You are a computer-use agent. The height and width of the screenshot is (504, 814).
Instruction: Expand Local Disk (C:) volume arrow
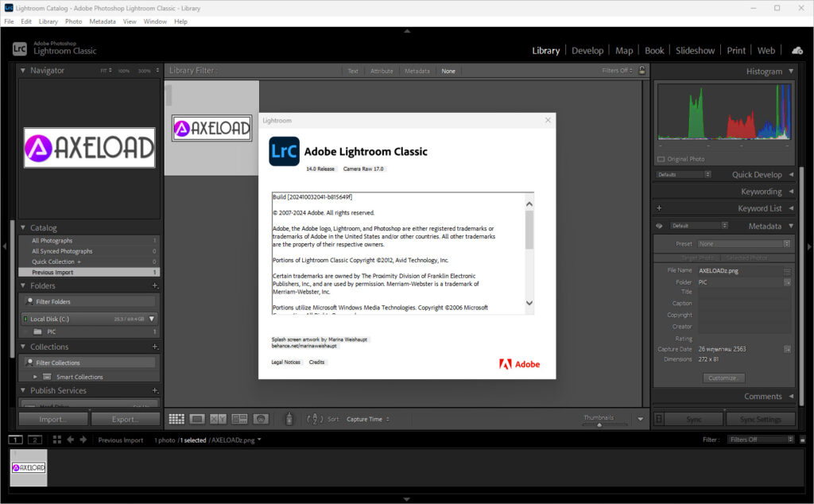(x=152, y=319)
